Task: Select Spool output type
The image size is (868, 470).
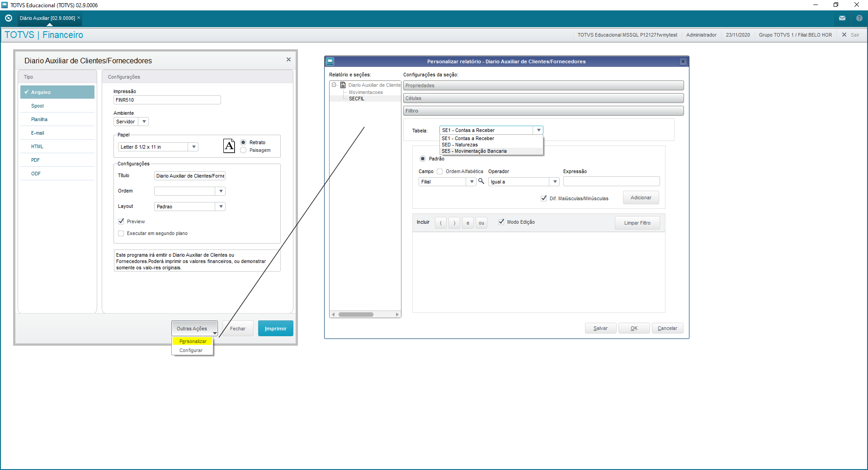Action: point(57,106)
